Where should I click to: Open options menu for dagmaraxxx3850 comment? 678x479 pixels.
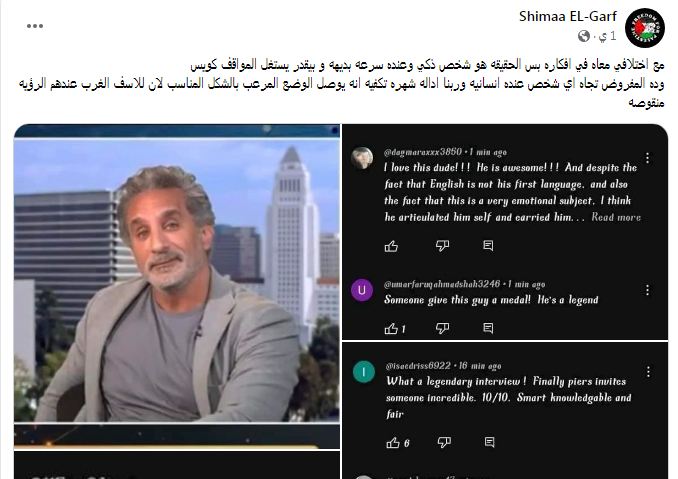tap(647, 158)
